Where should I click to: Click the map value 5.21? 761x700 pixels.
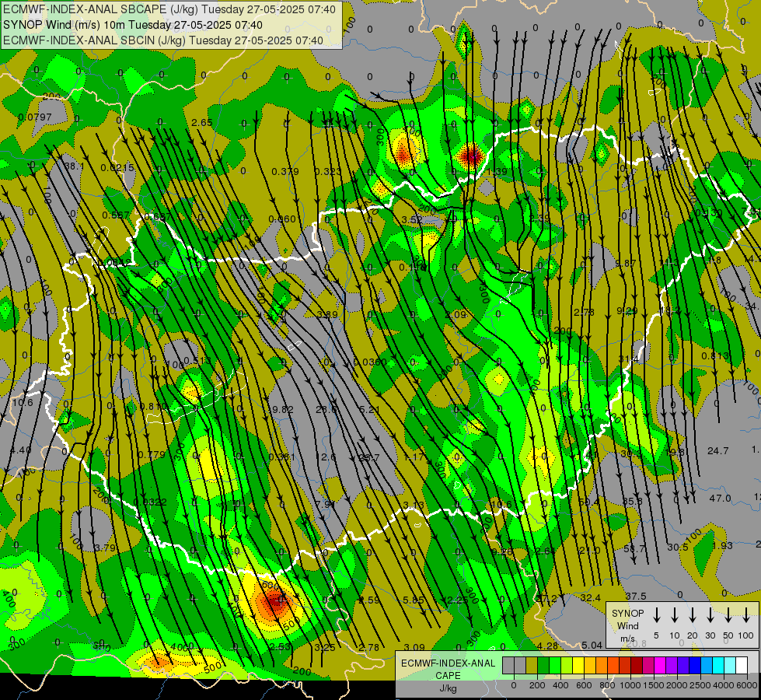370,410
